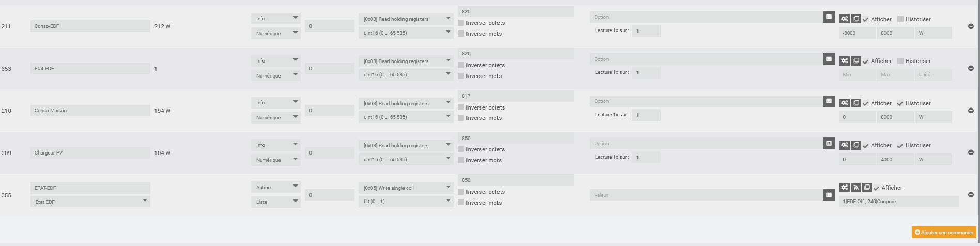The image size is (980, 246).
Task: Click the Conso-EDF name input field
Action: (90, 26)
